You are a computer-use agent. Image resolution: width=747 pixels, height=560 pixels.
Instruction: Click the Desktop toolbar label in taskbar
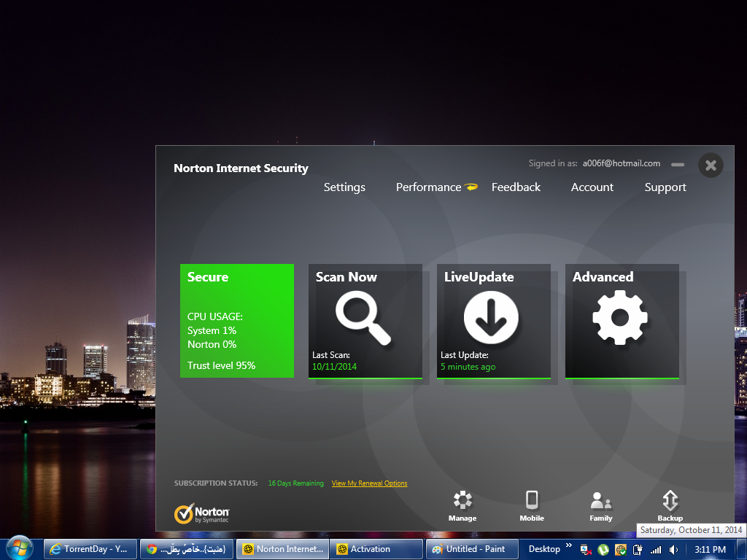tap(544, 549)
